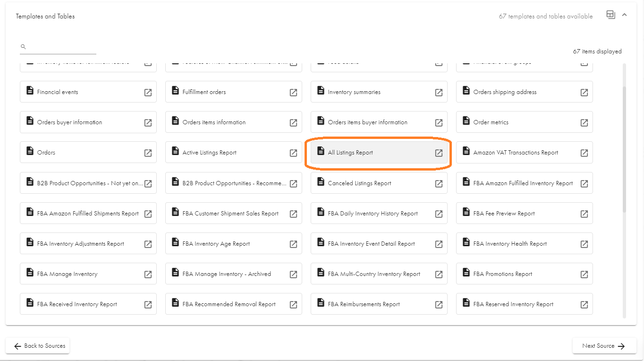Open external link for Fulfillment orders
The height and width of the screenshot is (361, 644).
[x=293, y=93]
